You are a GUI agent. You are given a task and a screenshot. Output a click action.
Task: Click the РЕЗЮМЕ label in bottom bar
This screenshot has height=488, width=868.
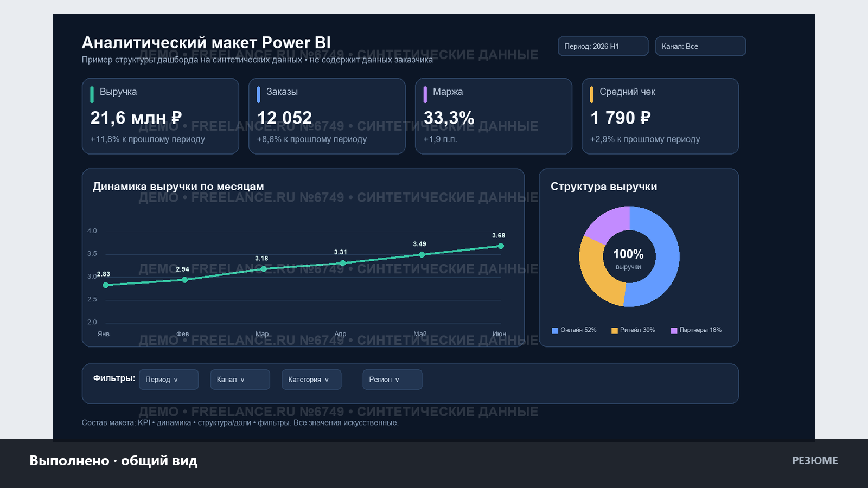815,460
